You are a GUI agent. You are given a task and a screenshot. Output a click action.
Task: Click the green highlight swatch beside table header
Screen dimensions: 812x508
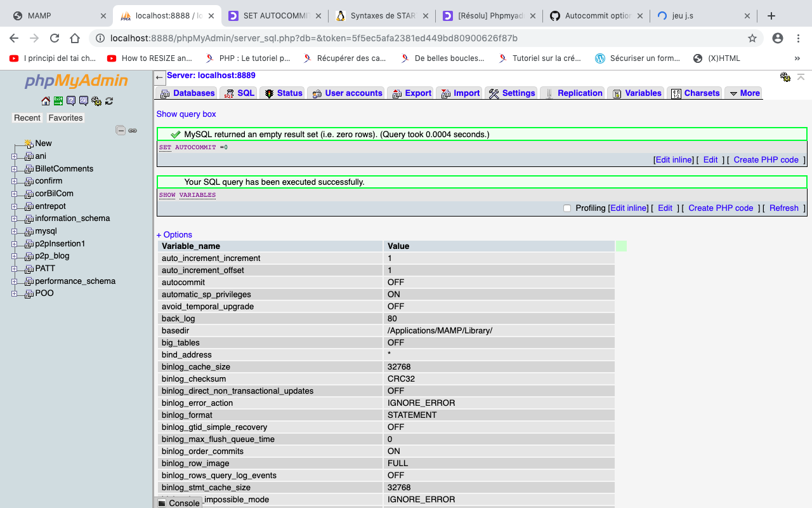(622, 246)
